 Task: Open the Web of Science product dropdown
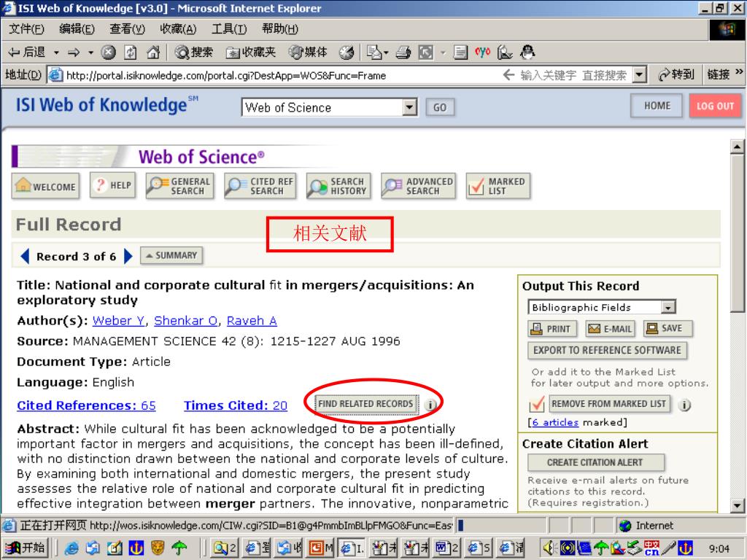point(330,107)
